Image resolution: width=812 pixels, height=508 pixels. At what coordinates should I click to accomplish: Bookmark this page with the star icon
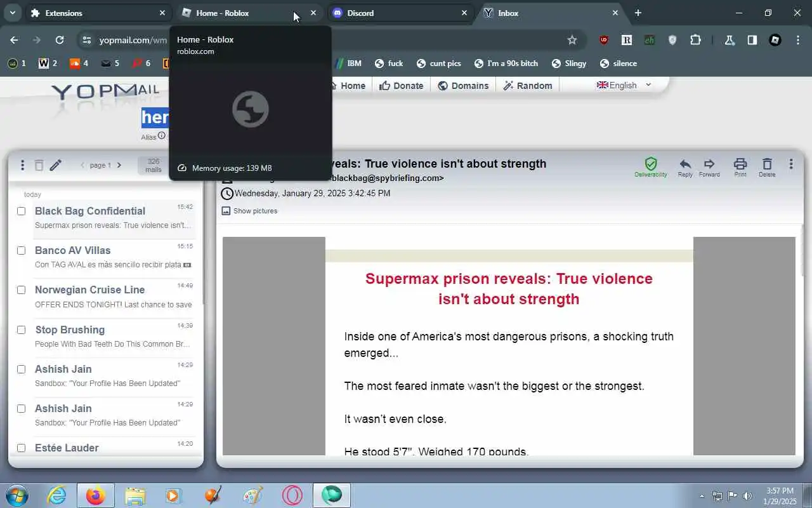click(572, 40)
